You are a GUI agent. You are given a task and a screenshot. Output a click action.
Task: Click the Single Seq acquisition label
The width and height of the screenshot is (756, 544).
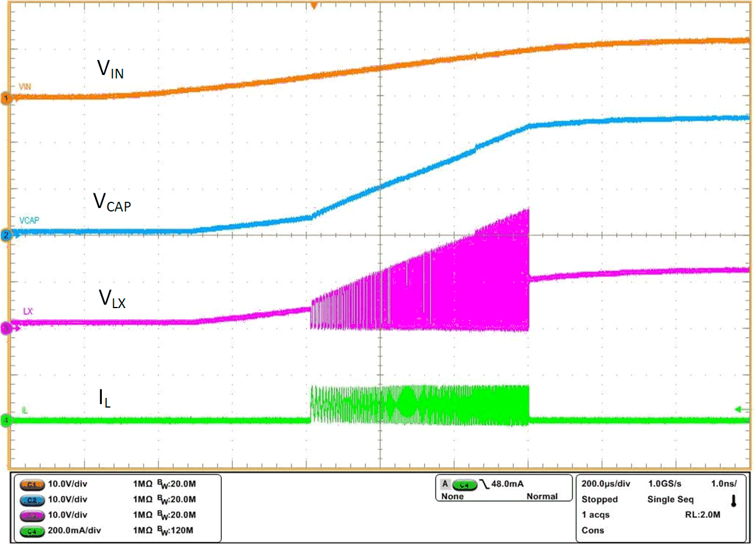[670, 499]
